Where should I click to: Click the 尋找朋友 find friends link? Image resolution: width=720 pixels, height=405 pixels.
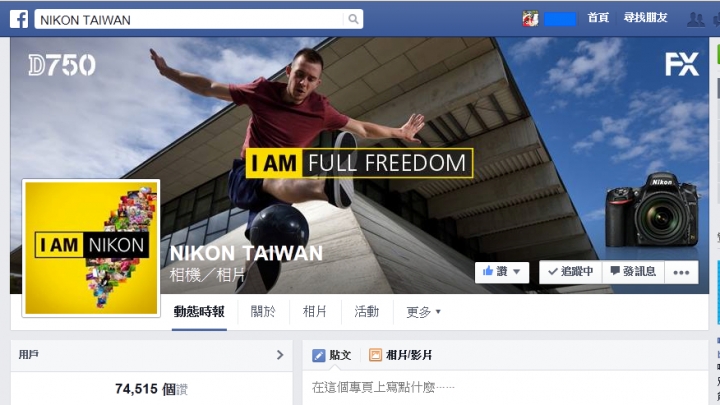pyautogui.click(x=645, y=18)
